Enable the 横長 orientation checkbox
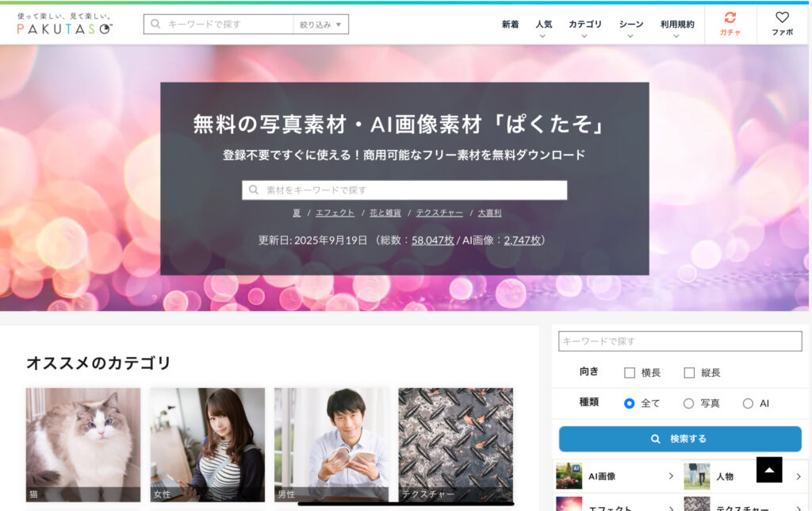This screenshot has width=812, height=511. point(630,373)
